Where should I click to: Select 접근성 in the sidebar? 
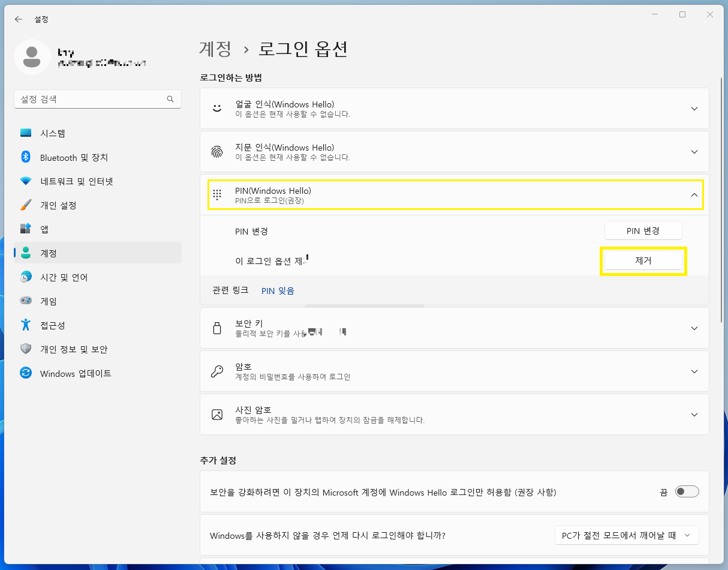pos(97,325)
